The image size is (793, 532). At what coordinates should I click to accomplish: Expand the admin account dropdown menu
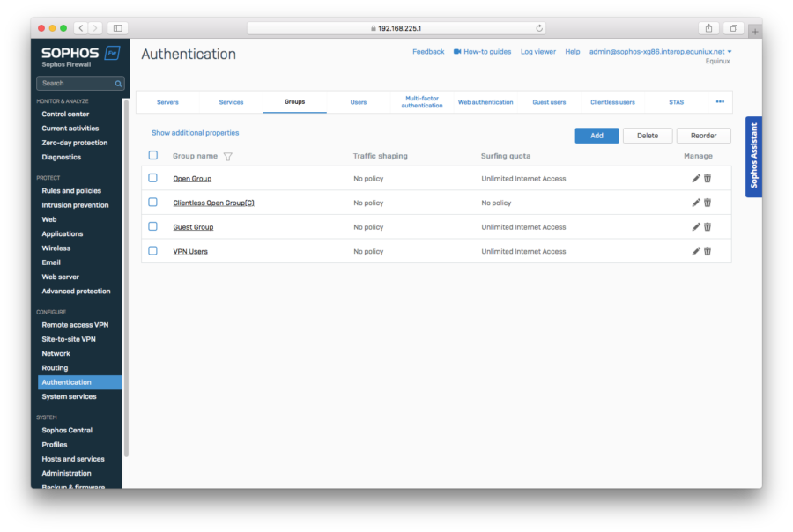click(730, 52)
